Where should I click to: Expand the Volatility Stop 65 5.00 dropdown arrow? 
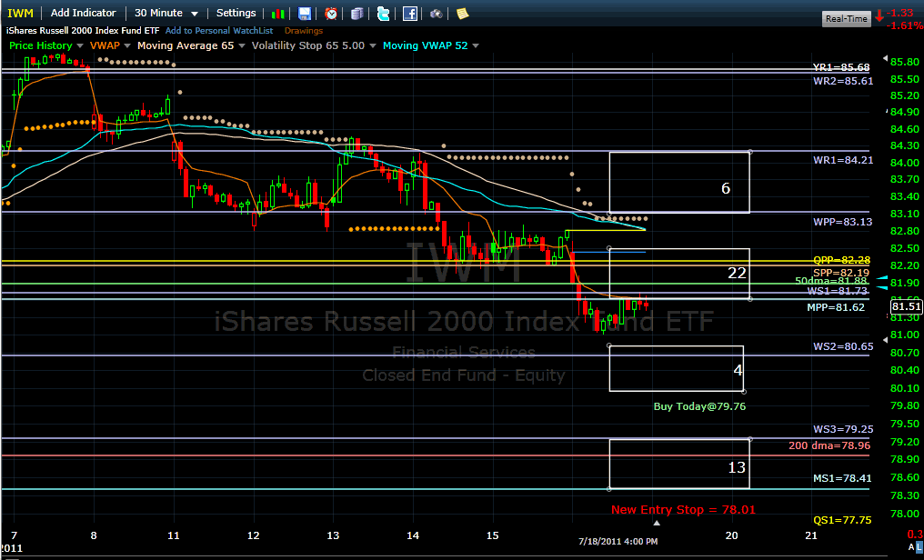tap(373, 46)
